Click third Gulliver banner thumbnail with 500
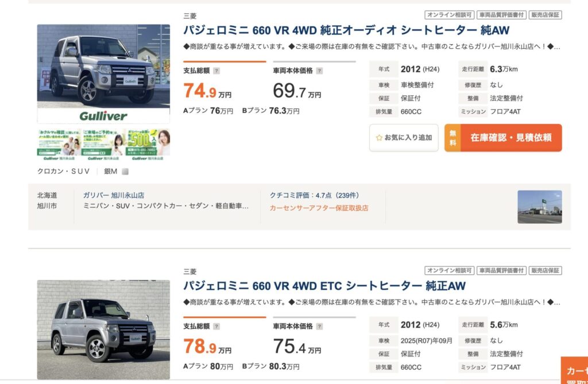Image resolution: width=588 pixels, height=384 pixels. [148, 145]
